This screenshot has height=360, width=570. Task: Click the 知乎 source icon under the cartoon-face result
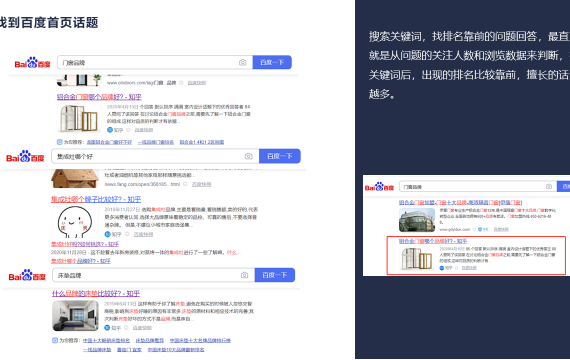pyautogui.click(x=107, y=234)
